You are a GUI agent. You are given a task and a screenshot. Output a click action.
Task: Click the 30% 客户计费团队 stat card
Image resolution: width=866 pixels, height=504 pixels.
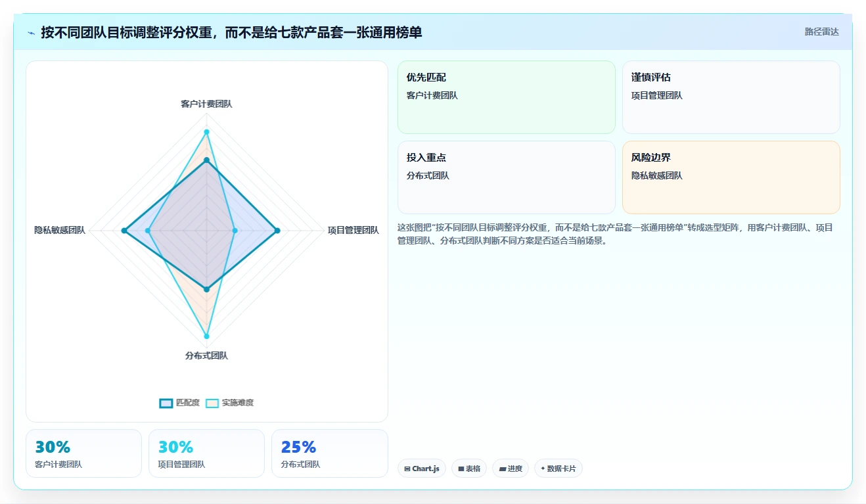click(x=83, y=453)
